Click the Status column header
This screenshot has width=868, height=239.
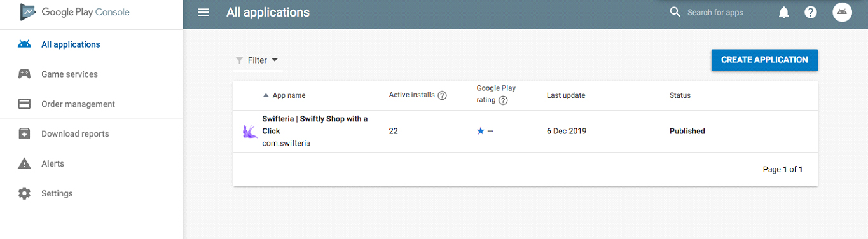680,95
